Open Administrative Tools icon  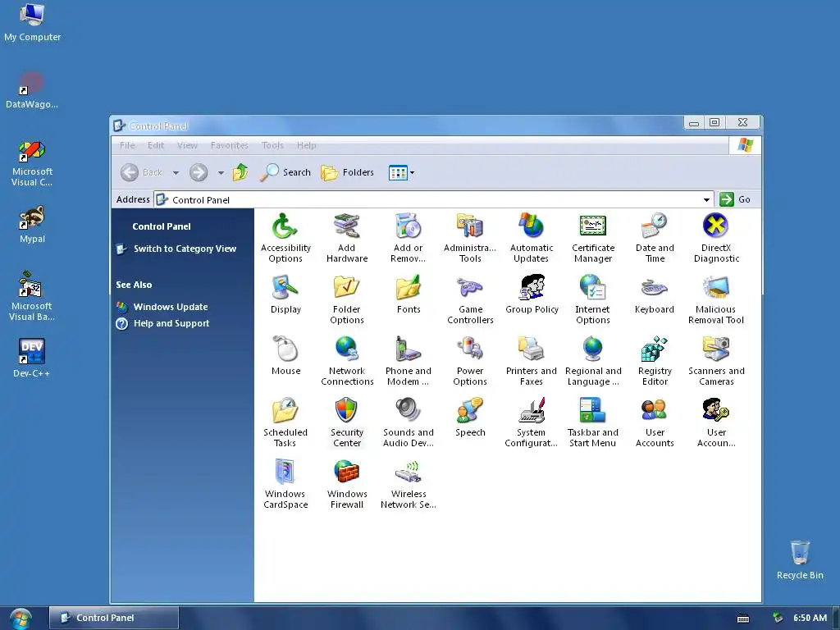(x=470, y=237)
